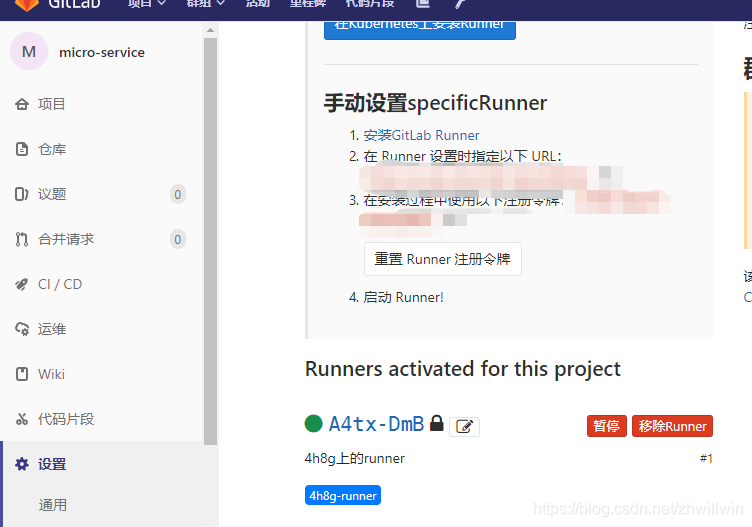Edit runner A4tx-DmB with the pencil icon
Viewport: 752px width, 527px height.
pos(464,426)
